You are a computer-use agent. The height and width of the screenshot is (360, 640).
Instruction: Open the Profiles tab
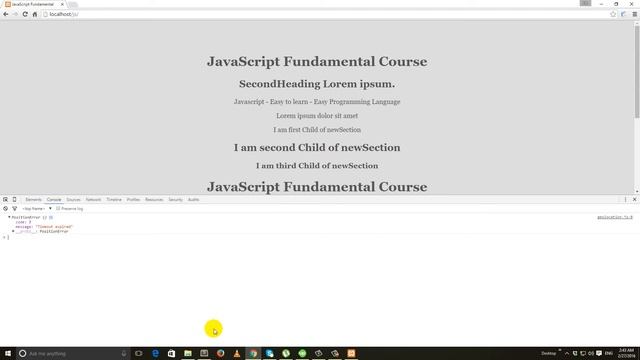click(x=133, y=200)
